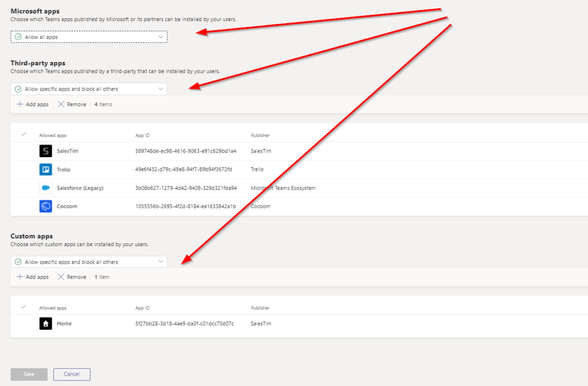Click the Cocoom app icon
The image size is (588, 386).
click(x=46, y=206)
